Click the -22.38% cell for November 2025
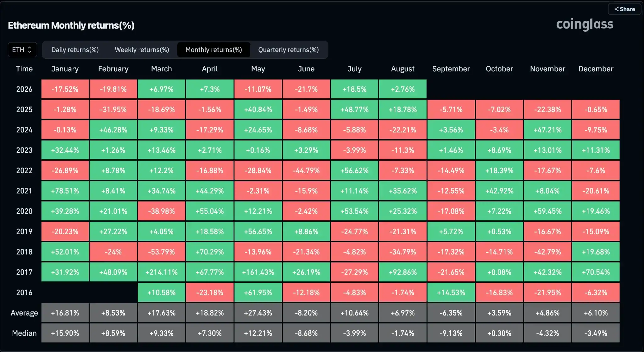The width and height of the screenshot is (644, 352). pos(548,110)
